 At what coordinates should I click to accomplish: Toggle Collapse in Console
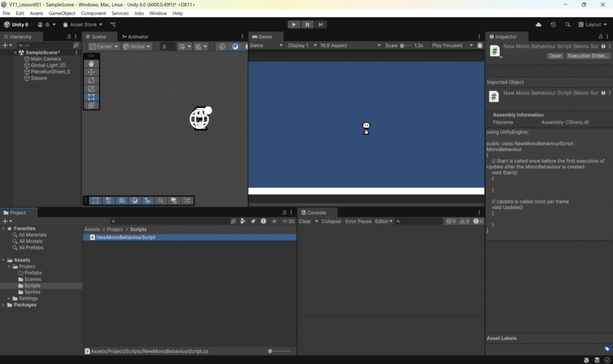click(x=331, y=222)
